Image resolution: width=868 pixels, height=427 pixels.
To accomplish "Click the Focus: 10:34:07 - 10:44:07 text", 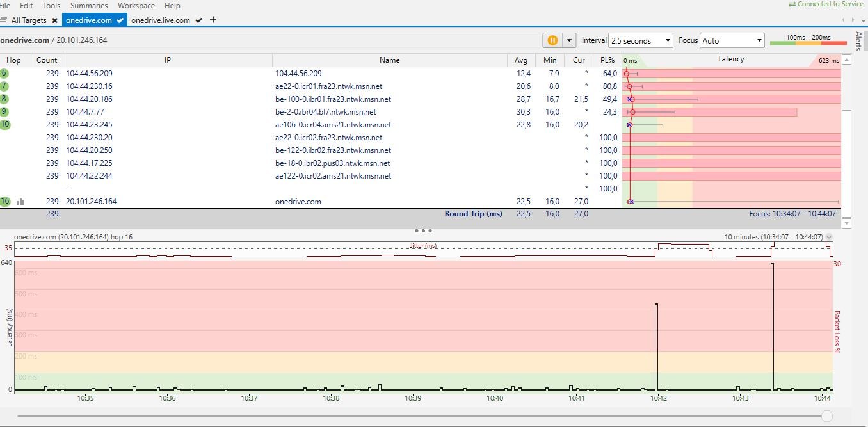I will tap(792, 214).
